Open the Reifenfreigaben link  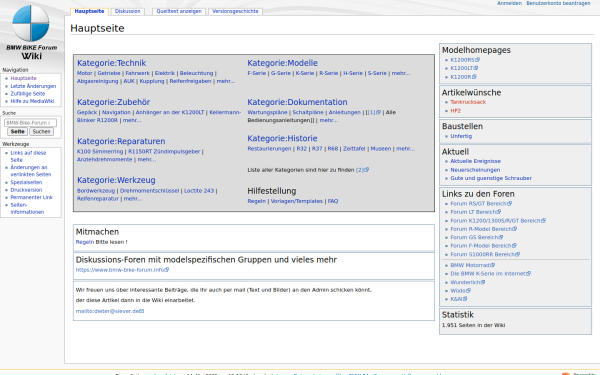[190, 81]
